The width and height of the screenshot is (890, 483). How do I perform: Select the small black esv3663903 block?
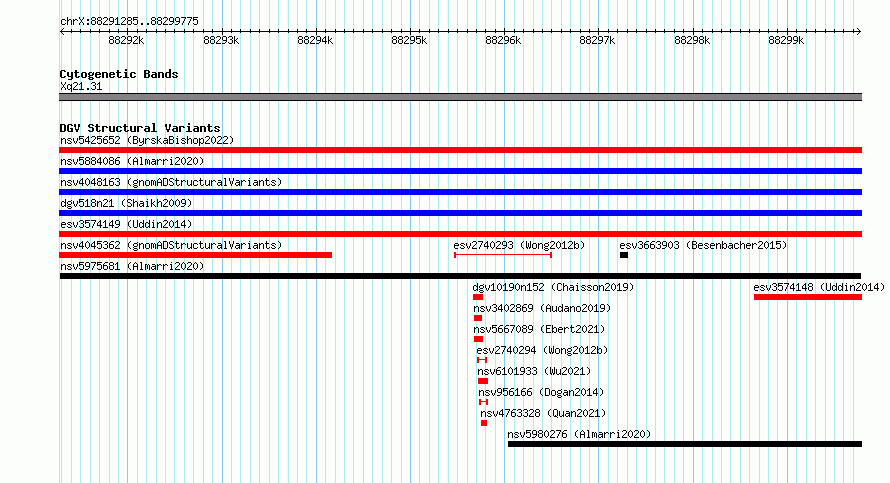[624, 255]
